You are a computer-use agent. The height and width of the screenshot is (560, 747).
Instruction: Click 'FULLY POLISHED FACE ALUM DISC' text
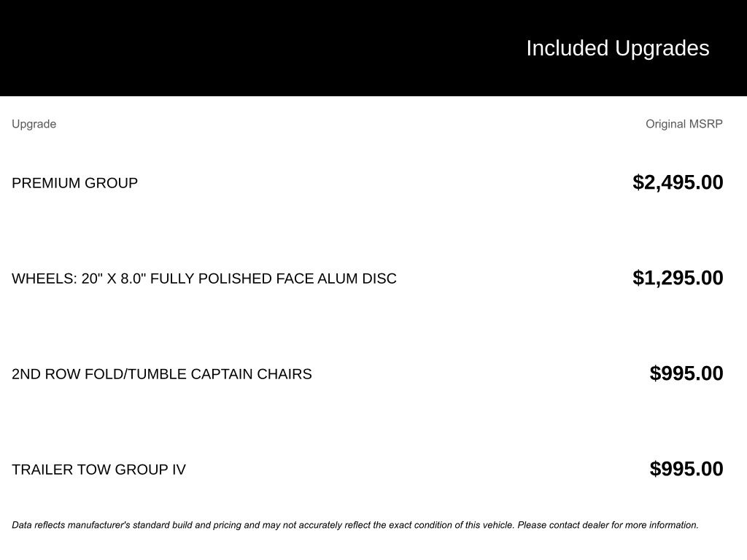coord(274,279)
